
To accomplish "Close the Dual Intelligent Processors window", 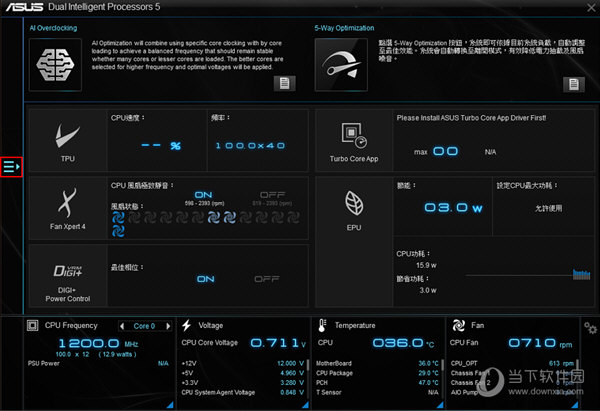I will (591, 8).
